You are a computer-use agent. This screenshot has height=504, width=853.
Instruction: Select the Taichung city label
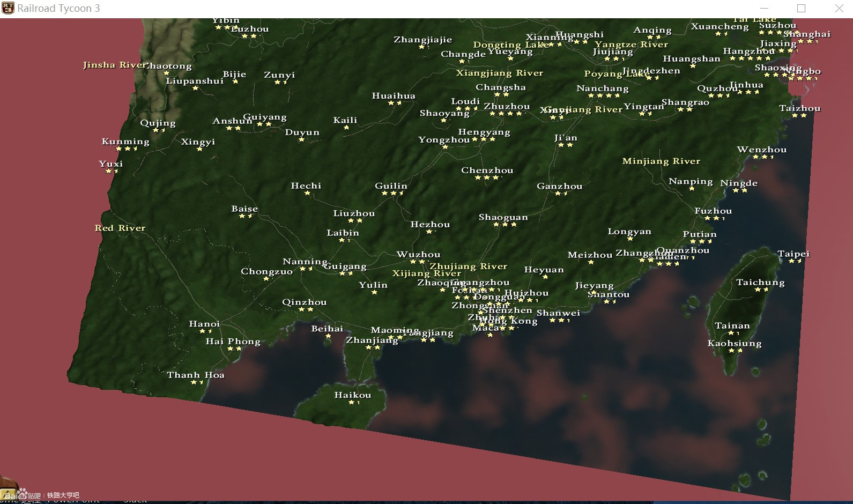click(760, 283)
